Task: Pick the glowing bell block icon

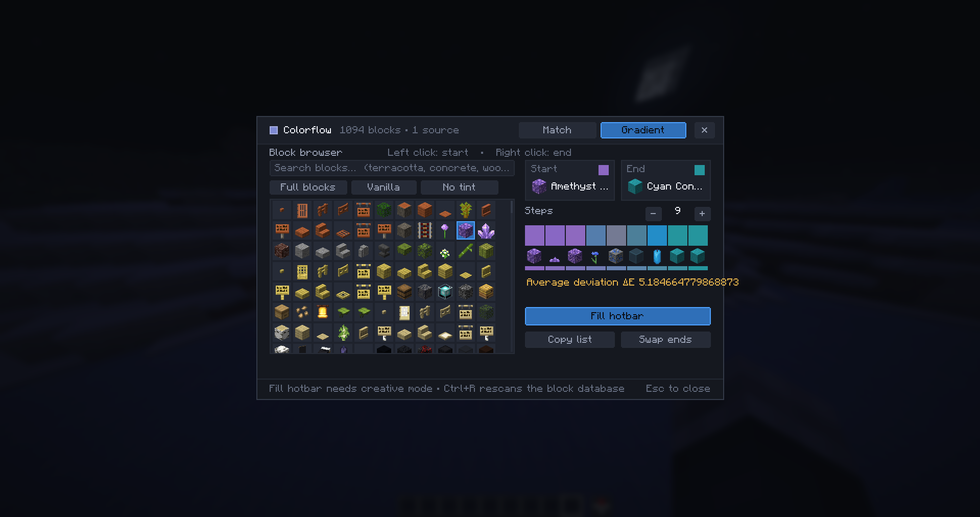Action: tap(322, 313)
